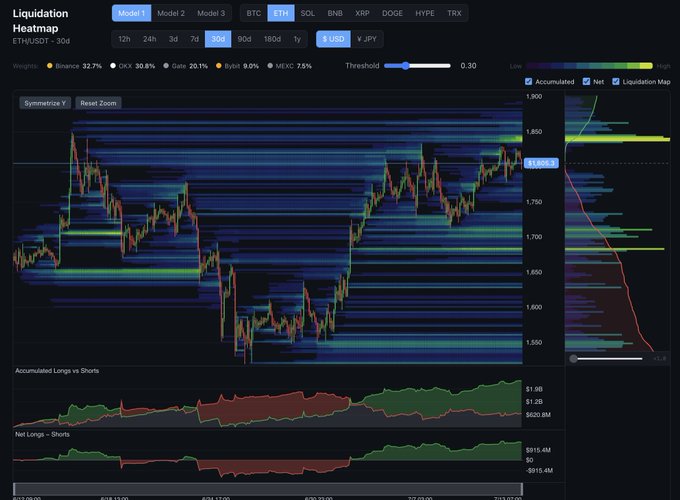Click the OKX weight dot

point(113,66)
